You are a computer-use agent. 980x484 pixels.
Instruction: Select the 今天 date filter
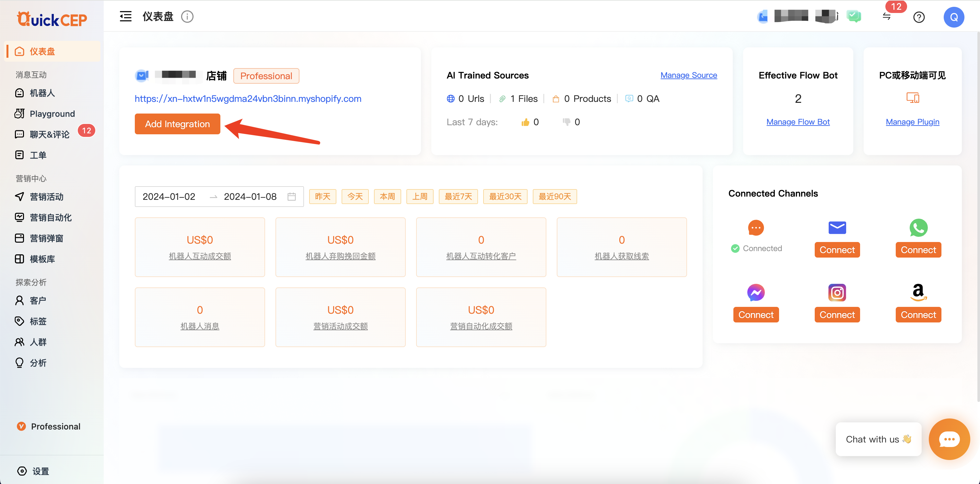355,197
